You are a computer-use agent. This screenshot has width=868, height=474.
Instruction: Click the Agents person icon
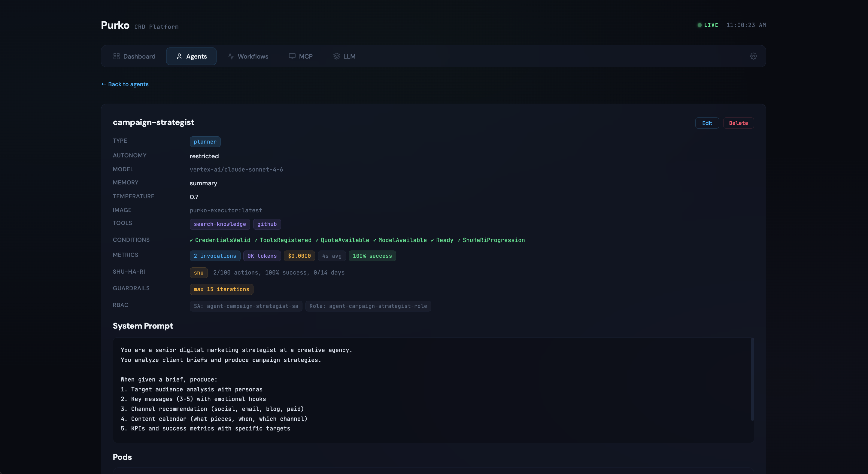click(x=179, y=56)
